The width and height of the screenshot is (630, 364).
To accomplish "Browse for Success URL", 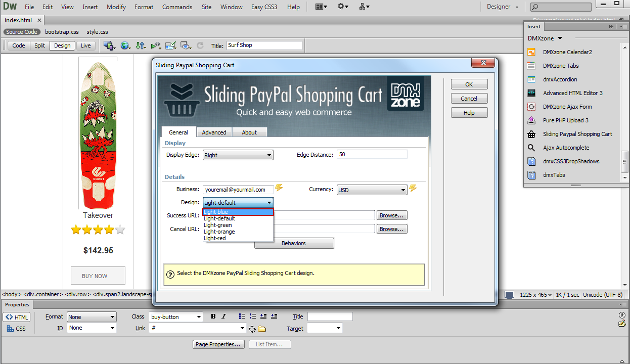I will (x=392, y=215).
